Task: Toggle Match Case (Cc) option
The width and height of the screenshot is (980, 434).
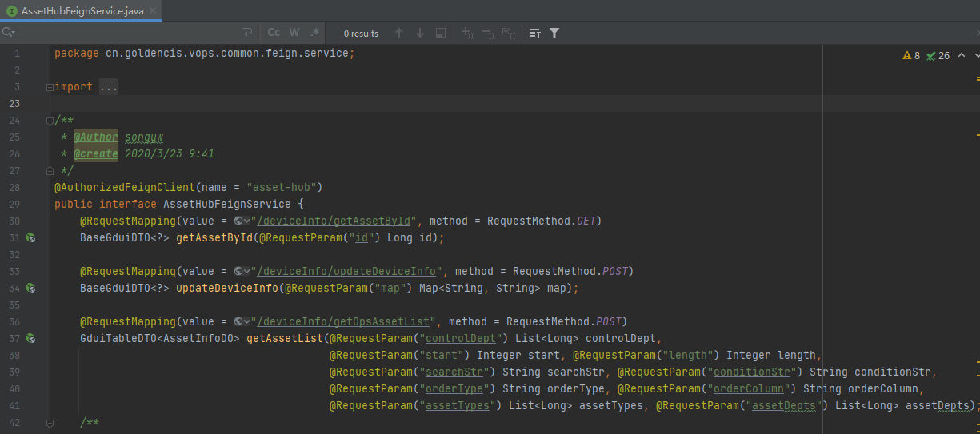Action: [x=274, y=33]
